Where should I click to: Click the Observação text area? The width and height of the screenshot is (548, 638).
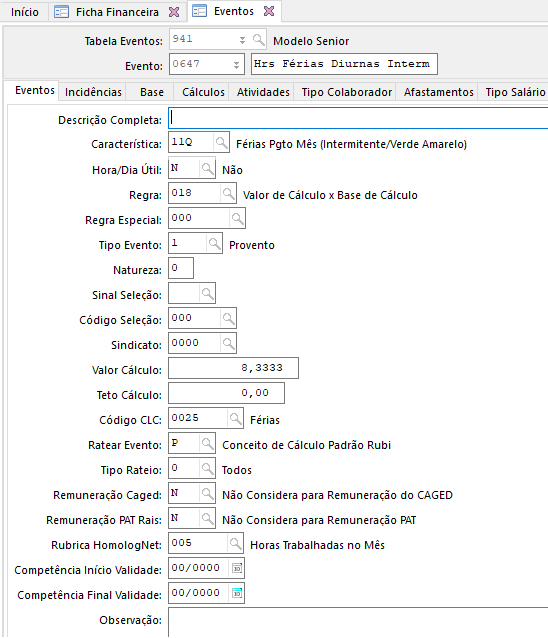(358, 622)
